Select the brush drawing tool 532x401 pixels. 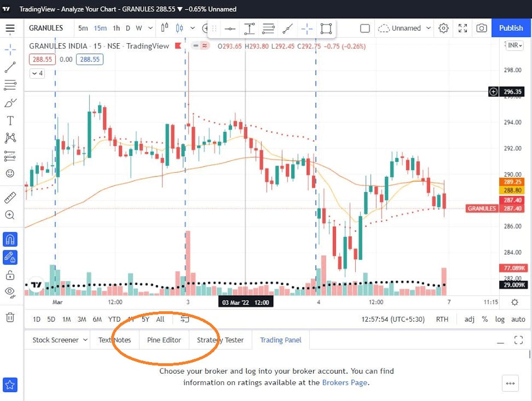point(10,103)
